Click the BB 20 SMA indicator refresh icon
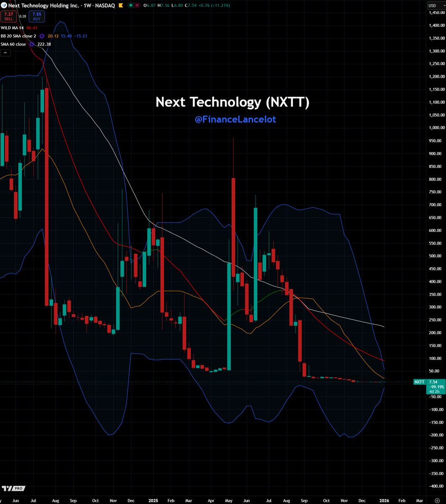The image size is (446, 504). tap(42, 36)
